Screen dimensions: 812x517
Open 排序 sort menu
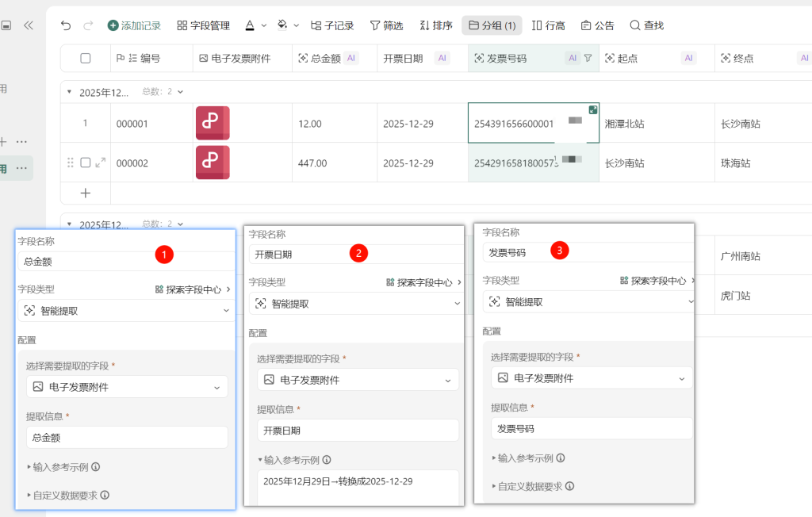tap(436, 25)
